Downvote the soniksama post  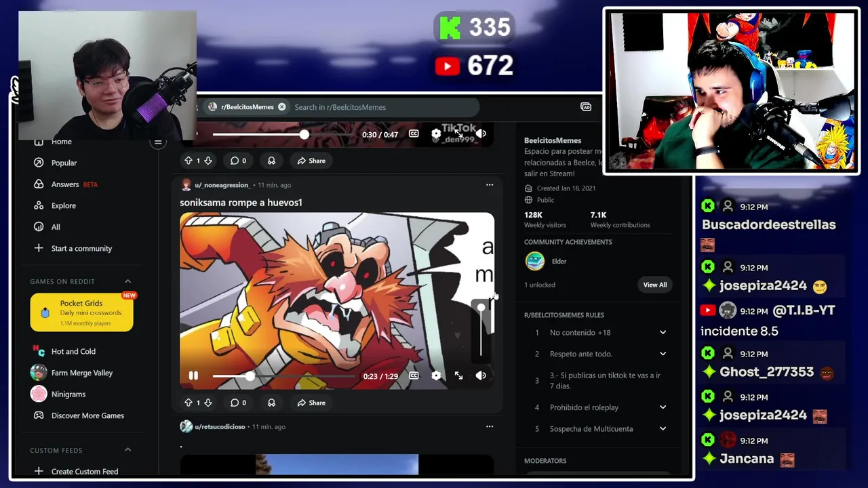[208, 403]
